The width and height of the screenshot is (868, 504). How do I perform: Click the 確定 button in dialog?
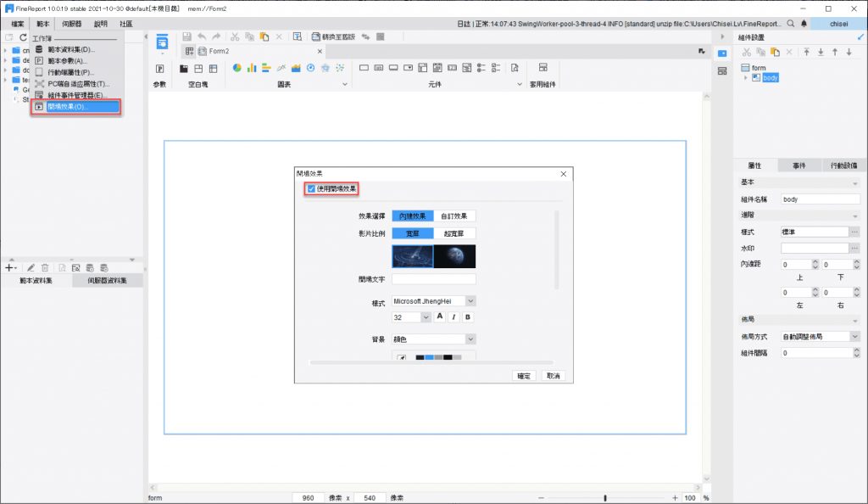tap(524, 376)
